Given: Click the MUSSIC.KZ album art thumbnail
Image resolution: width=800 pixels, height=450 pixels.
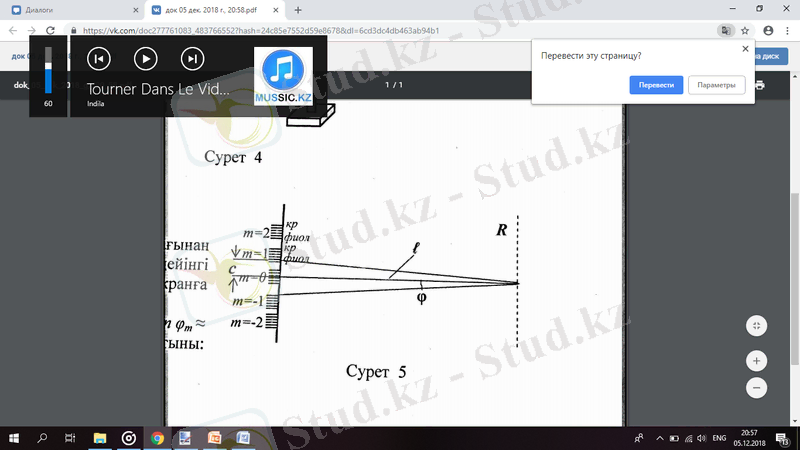Looking at the screenshot, I should tap(283, 77).
